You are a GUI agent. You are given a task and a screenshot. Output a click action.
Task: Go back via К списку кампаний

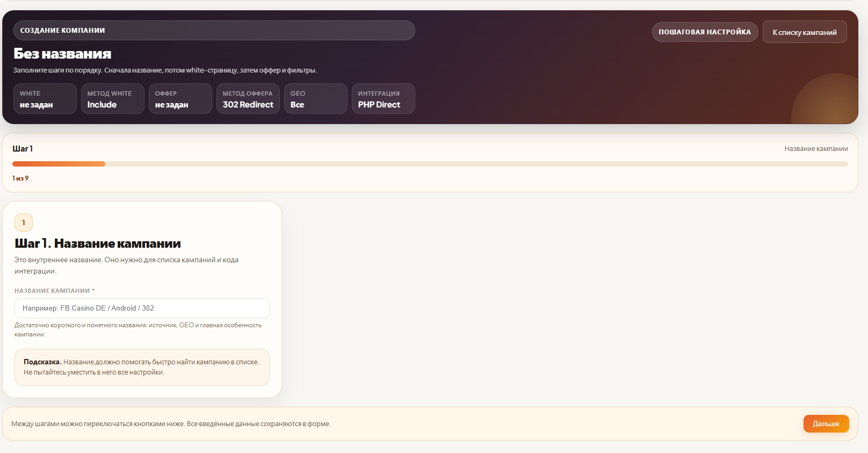pos(804,32)
